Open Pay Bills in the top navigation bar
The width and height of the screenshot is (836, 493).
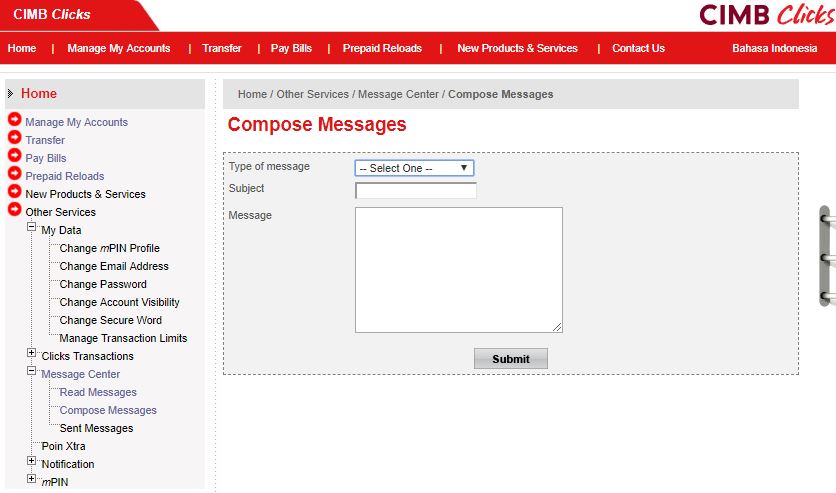[x=291, y=48]
